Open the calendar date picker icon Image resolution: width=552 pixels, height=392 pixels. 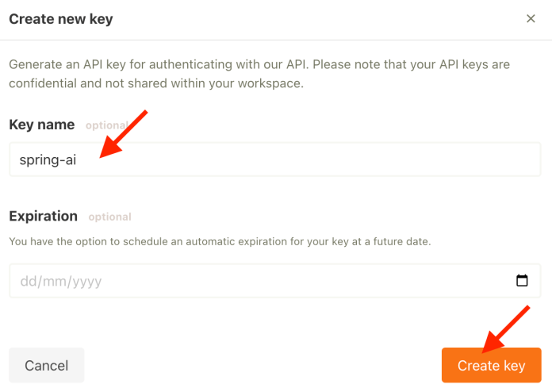[x=522, y=280]
